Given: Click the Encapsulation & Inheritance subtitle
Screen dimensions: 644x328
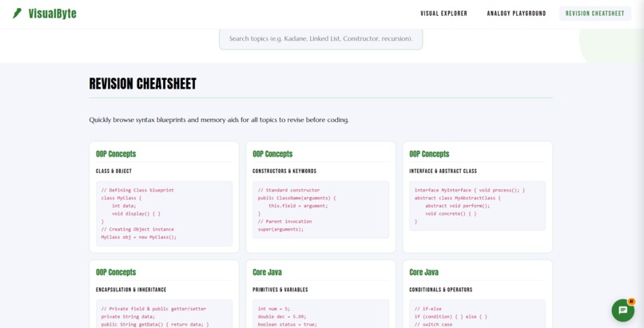Looking at the screenshot, I should click(131, 290).
